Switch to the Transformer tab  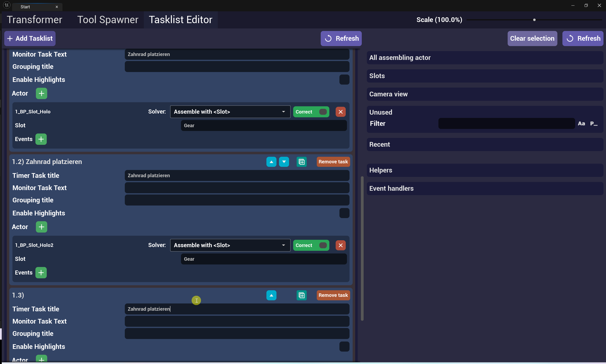tap(34, 20)
